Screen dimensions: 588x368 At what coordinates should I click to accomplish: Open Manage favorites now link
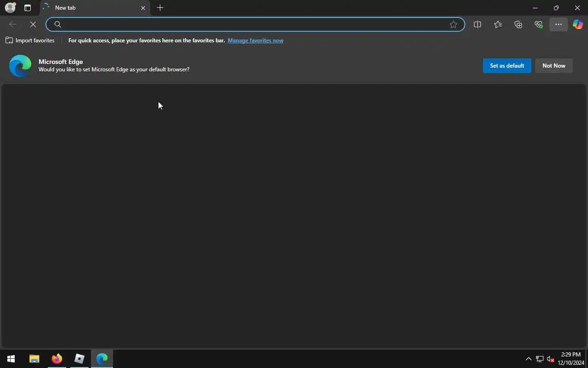pyautogui.click(x=255, y=40)
